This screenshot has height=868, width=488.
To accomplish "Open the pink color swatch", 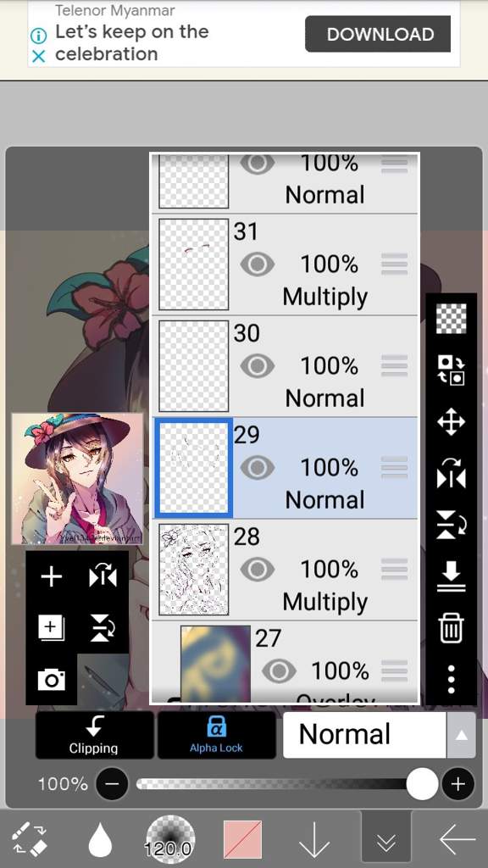I will click(242, 840).
